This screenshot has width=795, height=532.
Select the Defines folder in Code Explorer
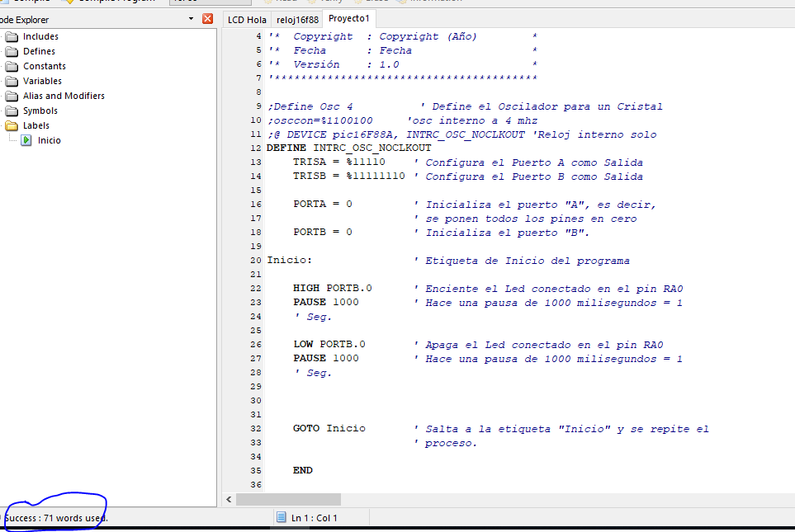(x=39, y=51)
